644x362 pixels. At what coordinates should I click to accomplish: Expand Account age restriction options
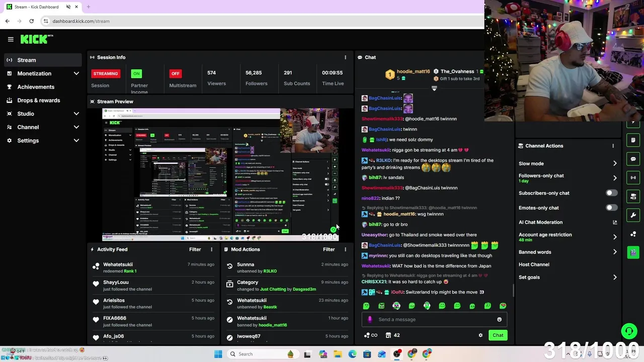[x=615, y=237]
